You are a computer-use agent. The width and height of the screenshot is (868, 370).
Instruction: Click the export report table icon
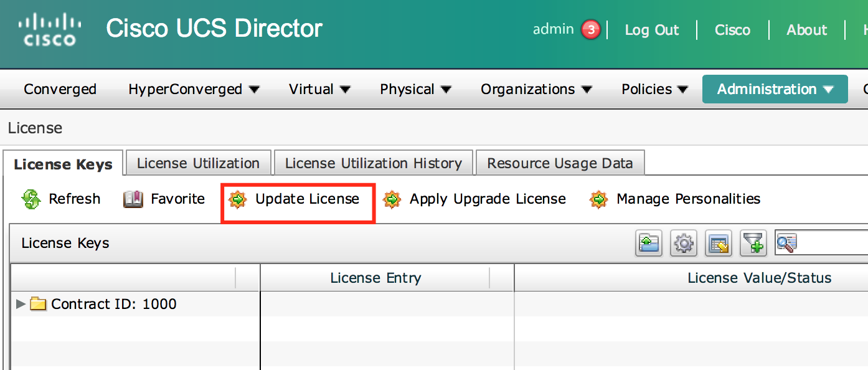tap(718, 243)
